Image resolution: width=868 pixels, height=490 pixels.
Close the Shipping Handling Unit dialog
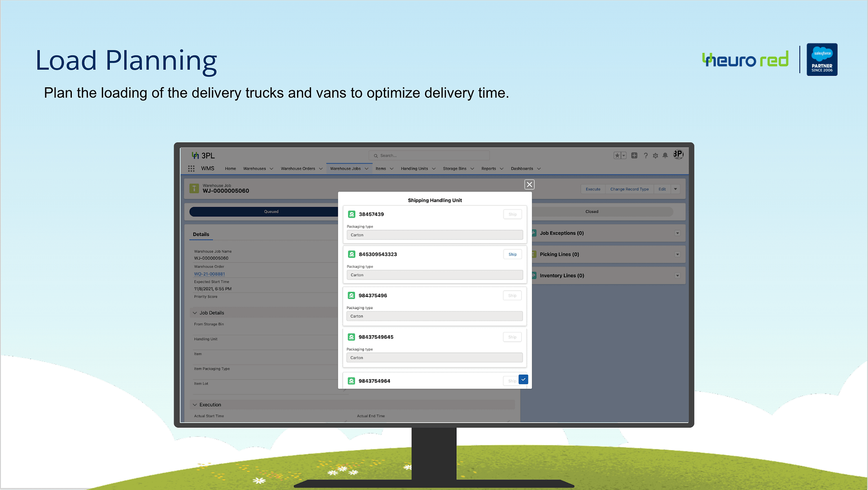coord(529,185)
